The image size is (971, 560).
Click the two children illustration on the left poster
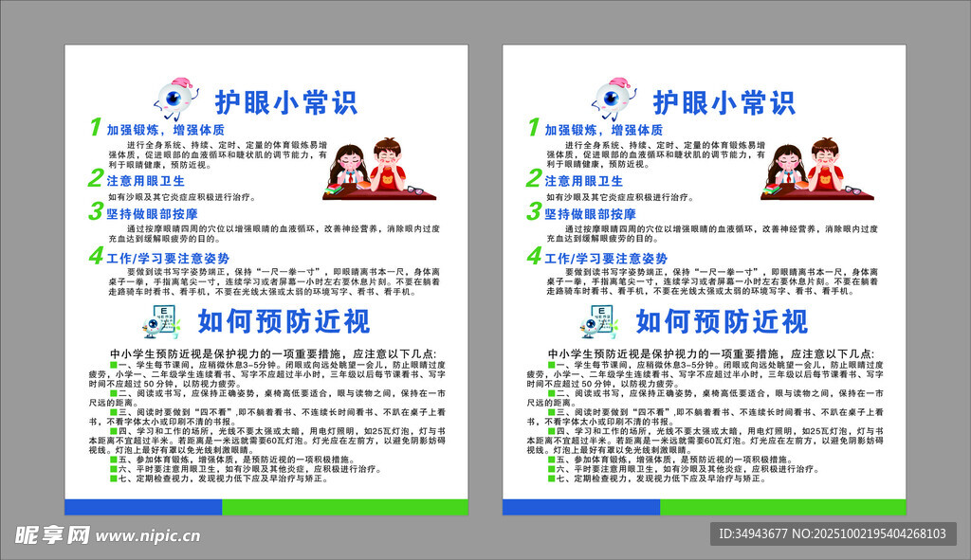tap(377, 169)
